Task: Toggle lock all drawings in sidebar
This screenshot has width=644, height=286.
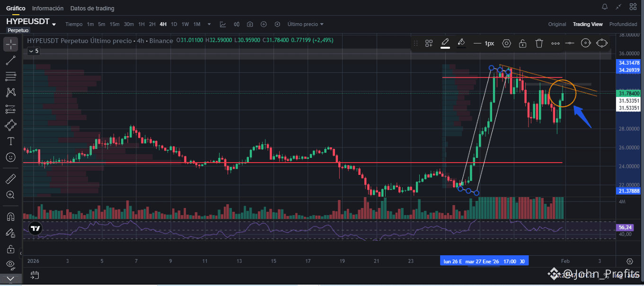Action: pyautogui.click(x=10, y=249)
